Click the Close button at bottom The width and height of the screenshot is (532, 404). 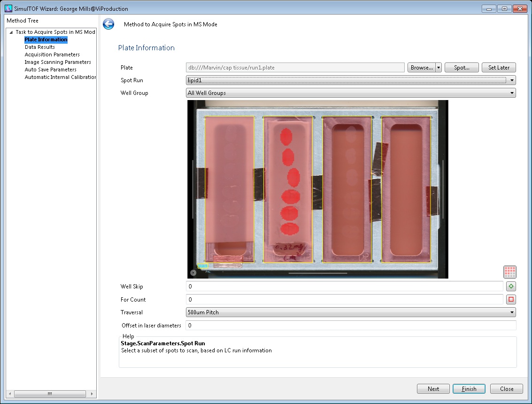[x=507, y=388]
